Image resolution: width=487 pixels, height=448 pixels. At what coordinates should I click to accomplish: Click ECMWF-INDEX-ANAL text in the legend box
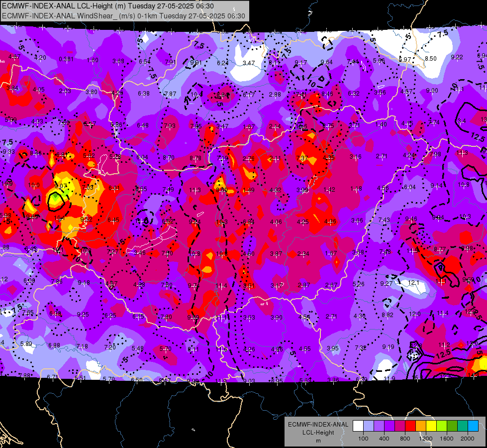point(318,425)
